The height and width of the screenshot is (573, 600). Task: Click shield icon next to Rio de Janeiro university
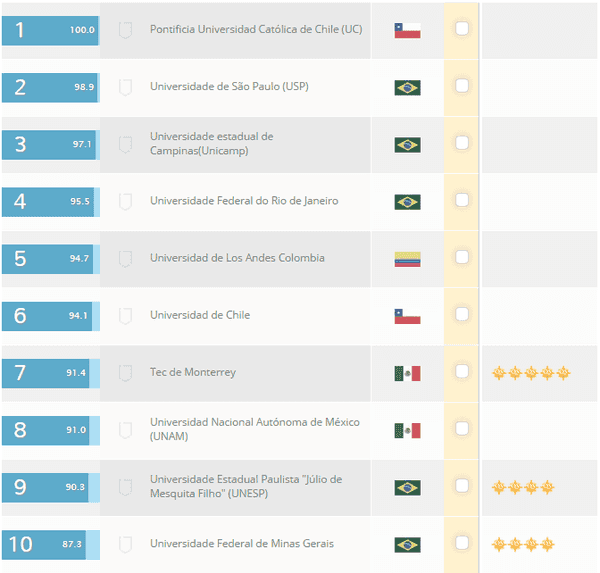(126, 201)
